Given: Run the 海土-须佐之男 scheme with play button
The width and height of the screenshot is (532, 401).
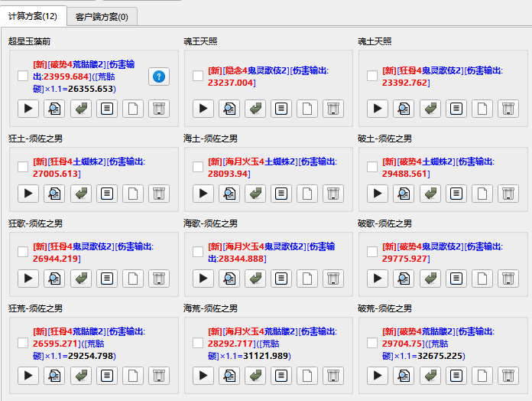Looking at the screenshot, I should 203,194.
